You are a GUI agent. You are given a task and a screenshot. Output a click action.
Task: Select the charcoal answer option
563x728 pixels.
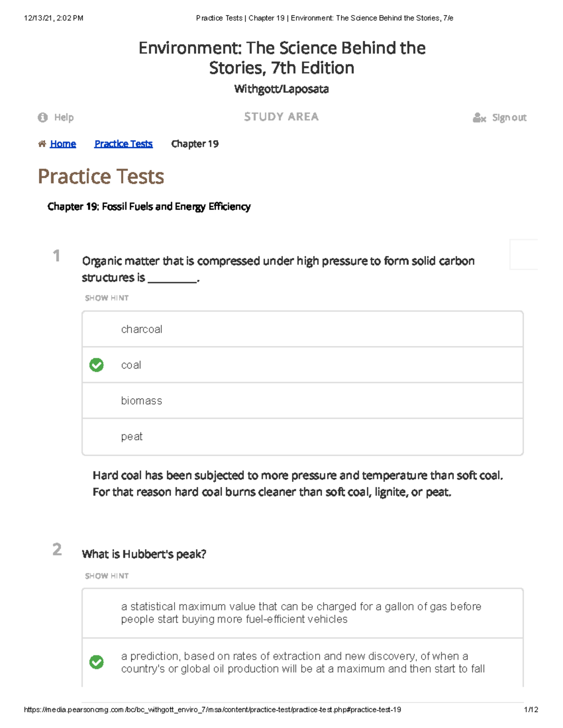142,329
